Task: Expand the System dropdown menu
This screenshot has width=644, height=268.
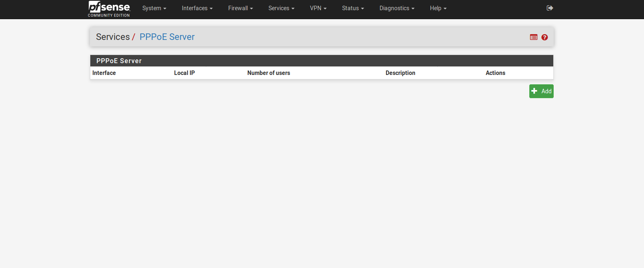Action: tap(154, 8)
